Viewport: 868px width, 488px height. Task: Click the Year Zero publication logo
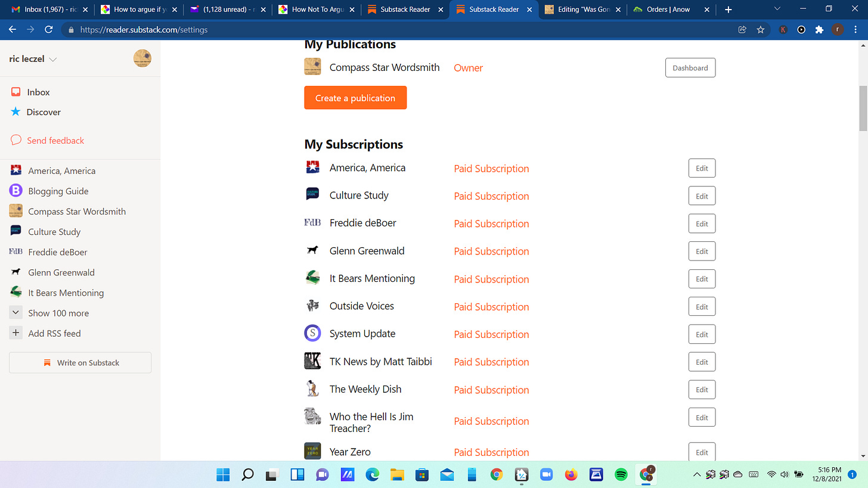[x=312, y=451]
